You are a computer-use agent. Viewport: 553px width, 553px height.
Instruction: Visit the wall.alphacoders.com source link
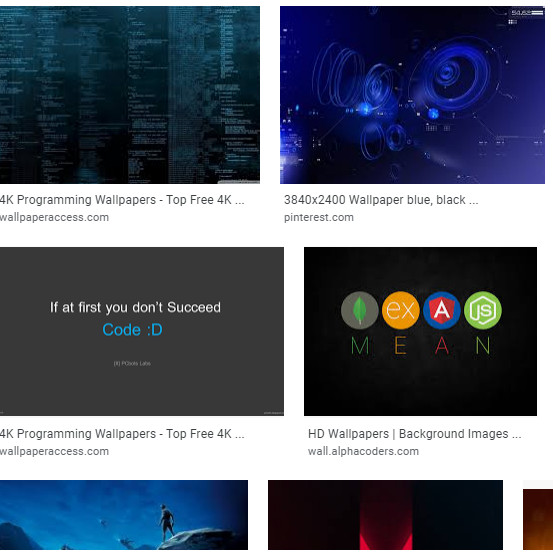pos(363,451)
